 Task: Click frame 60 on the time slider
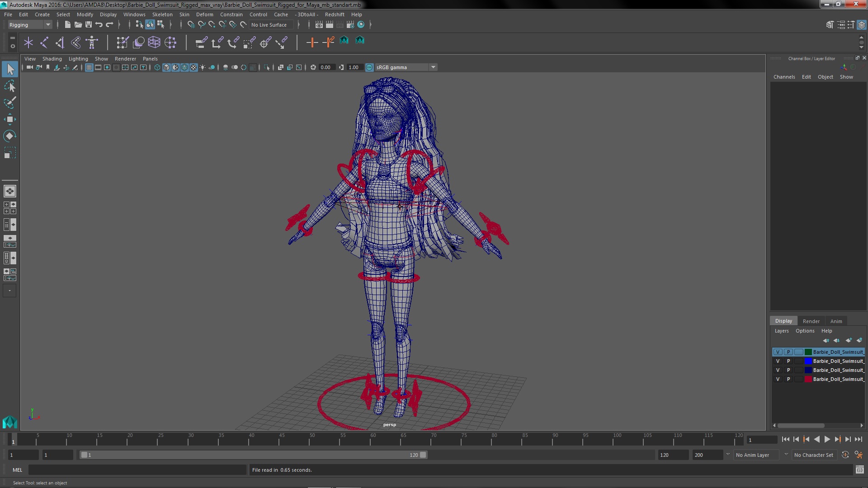point(373,440)
